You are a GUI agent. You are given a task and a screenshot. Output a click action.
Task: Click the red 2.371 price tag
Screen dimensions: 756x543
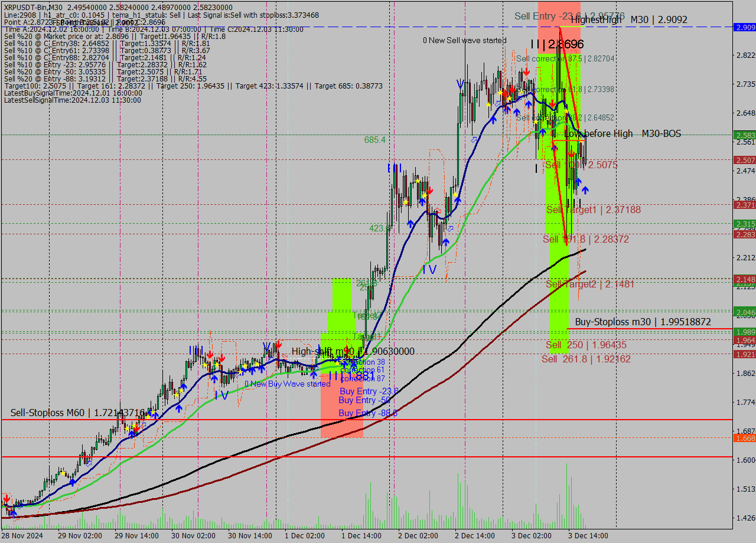pos(744,205)
